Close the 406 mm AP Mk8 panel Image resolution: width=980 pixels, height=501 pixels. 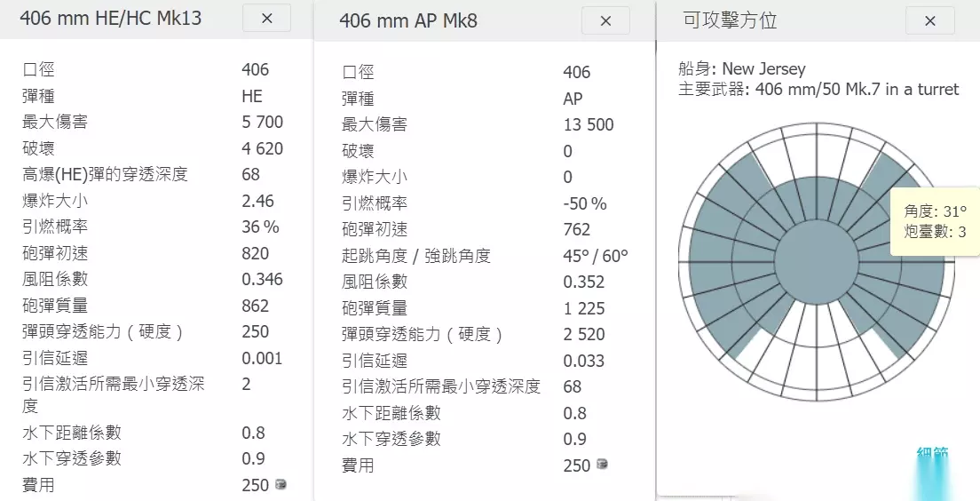[x=605, y=20]
